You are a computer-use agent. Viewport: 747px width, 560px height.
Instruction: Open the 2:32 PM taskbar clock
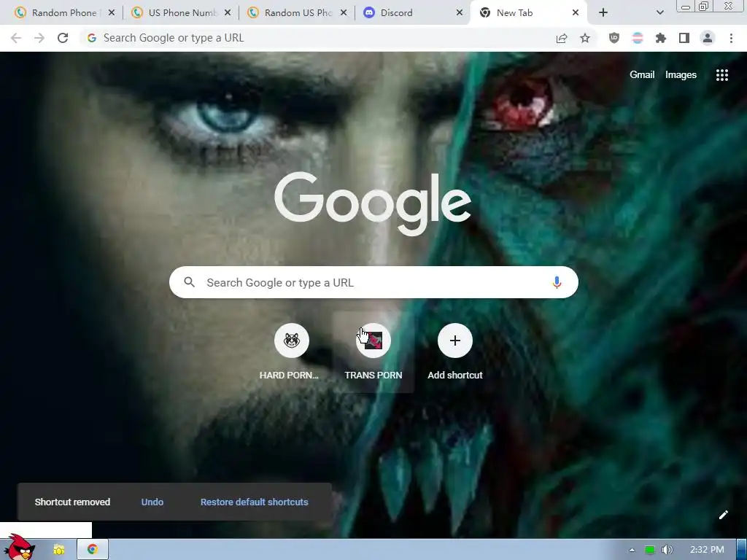(x=706, y=550)
